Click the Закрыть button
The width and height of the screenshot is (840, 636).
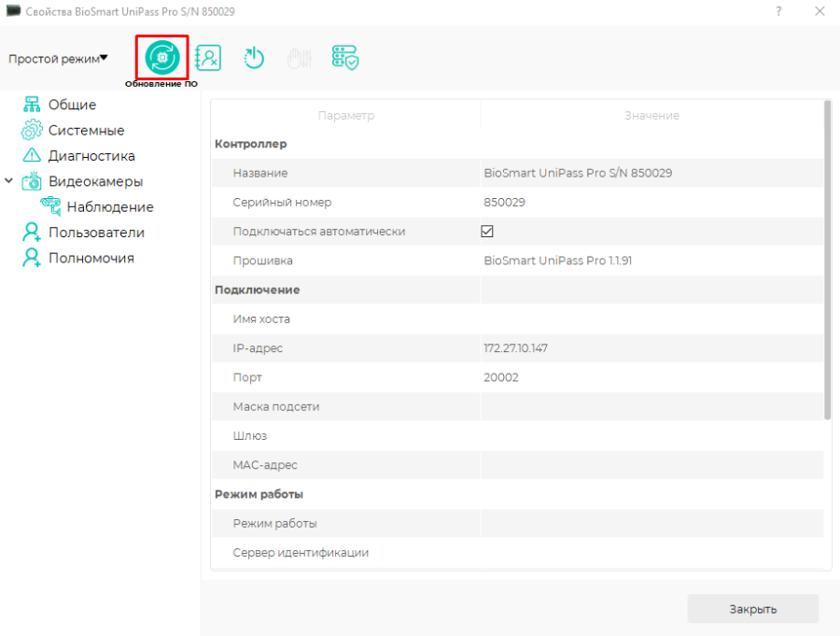(x=752, y=609)
